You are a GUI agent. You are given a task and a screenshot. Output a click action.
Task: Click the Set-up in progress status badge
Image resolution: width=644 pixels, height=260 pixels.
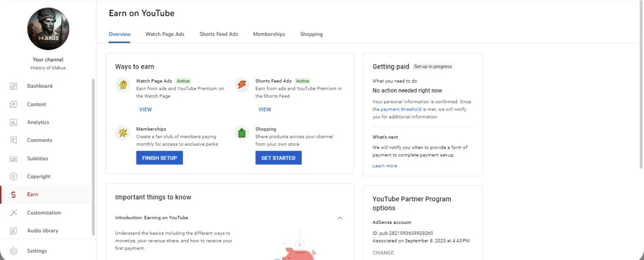(433, 67)
